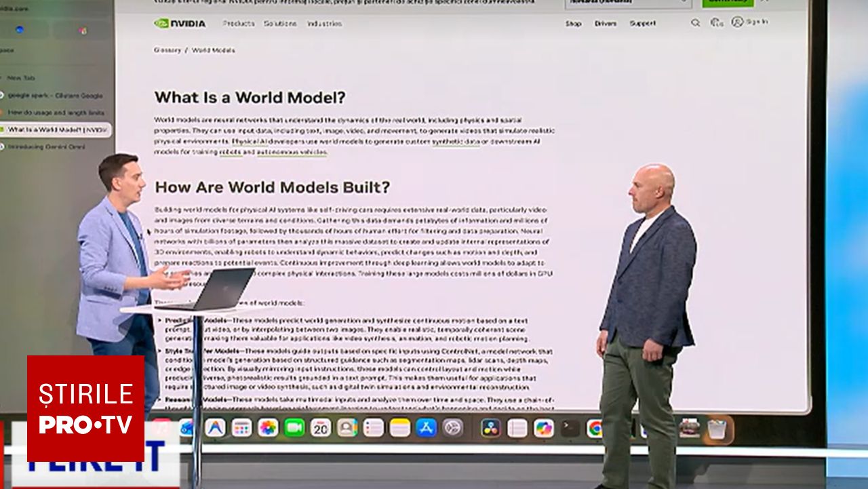
Task: Click the second pinned favorite in the browser sidebar
Action: (82, 30)
